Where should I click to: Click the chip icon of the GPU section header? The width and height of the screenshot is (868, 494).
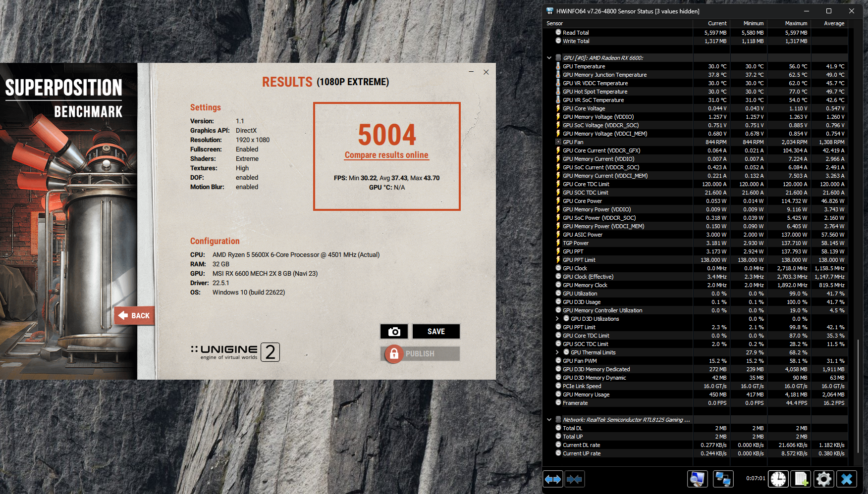coord(558,58)
